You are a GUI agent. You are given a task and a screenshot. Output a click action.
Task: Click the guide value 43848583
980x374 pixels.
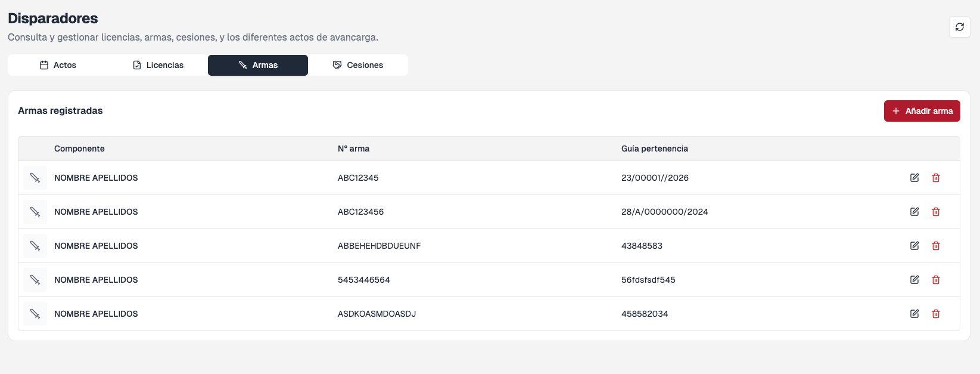(x=642, y=246)
